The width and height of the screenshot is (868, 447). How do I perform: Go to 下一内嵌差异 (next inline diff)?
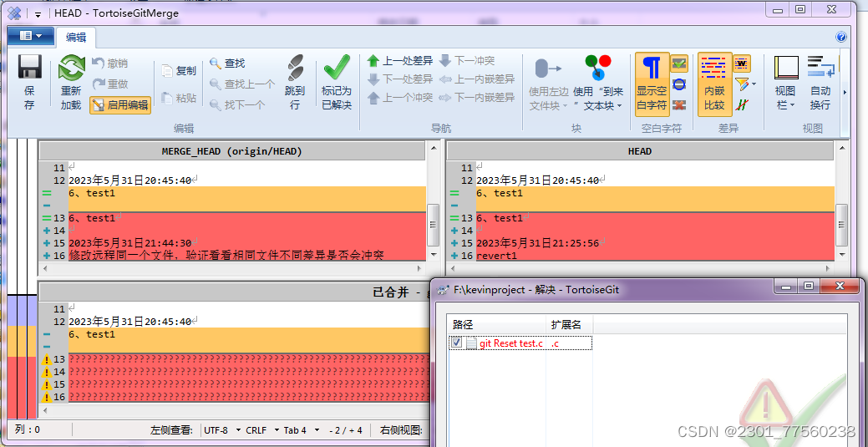[477, 98]
